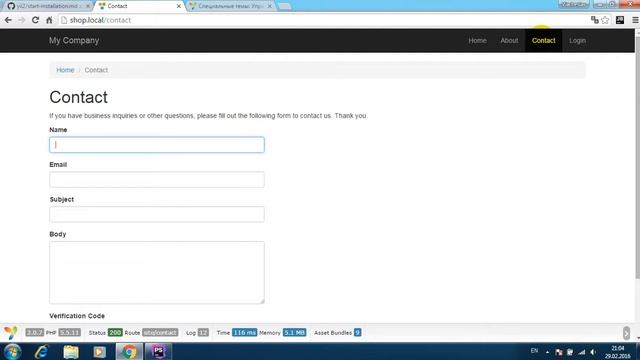Switch to the third browser tab

tap(231, 6)
